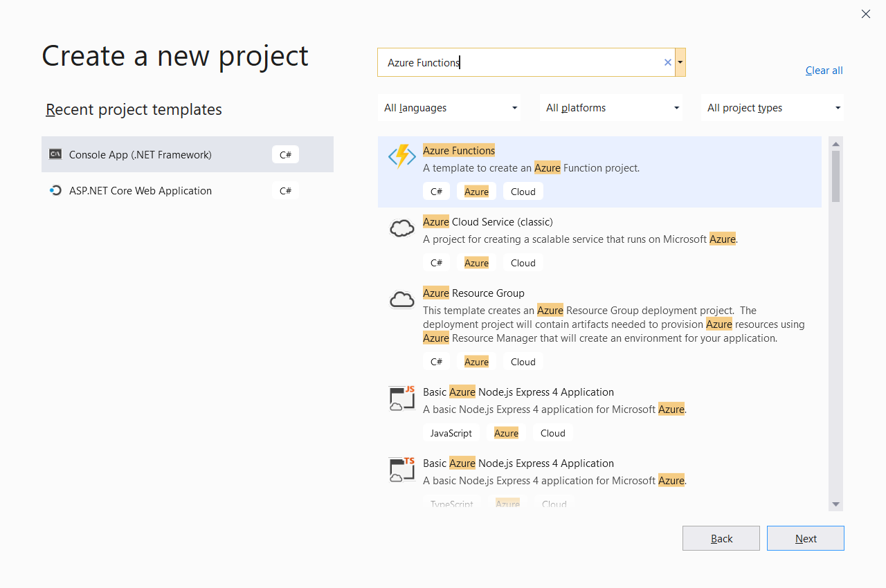Select Basic Azure Node.js Express 4 TypeScript template
This screenshot has width=886, height=588.
599,480
